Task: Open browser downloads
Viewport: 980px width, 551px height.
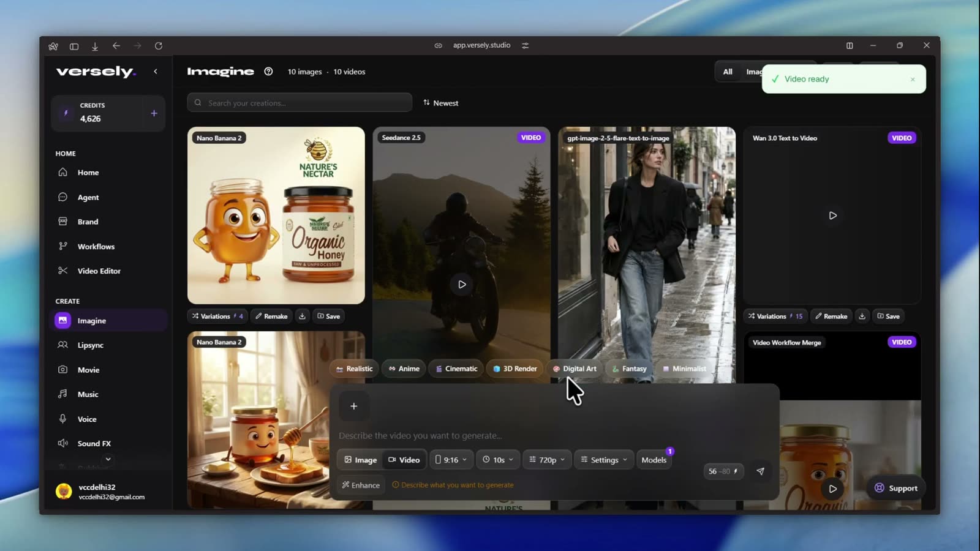Action: coord(95,46)
